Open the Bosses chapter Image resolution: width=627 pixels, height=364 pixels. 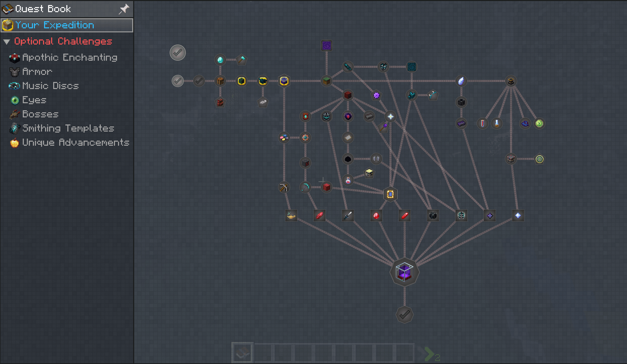34,114
